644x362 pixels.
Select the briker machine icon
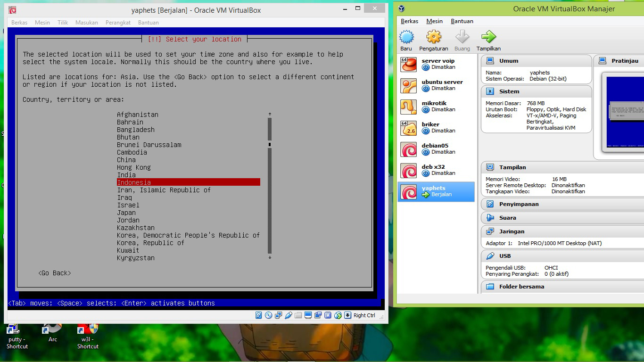point(409,128)
